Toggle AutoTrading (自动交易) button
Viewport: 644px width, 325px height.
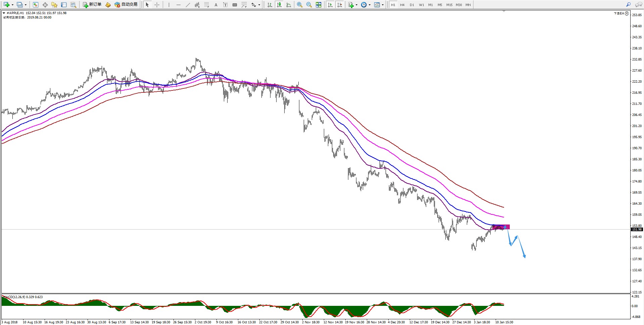click(x=126, y=5)
